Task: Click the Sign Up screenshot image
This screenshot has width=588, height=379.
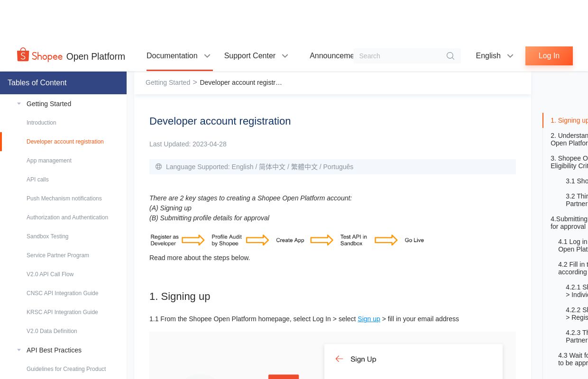Action: pyautogui.click(x=332, y=355)
